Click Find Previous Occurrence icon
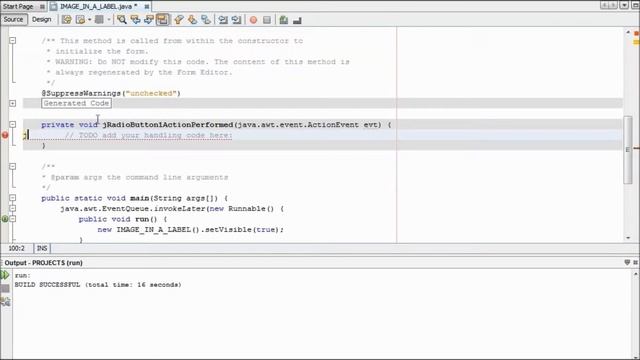 tap(135, 20)
